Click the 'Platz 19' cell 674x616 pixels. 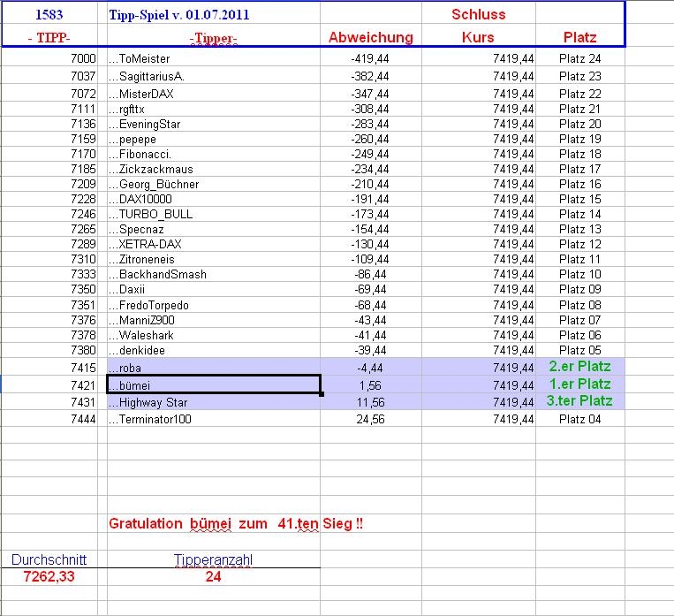coord(579,139)
